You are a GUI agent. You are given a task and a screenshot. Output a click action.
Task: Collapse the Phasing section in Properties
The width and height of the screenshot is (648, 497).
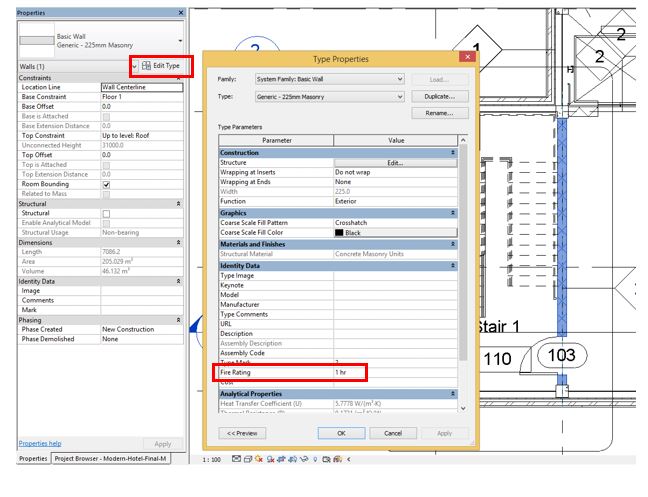179,320
